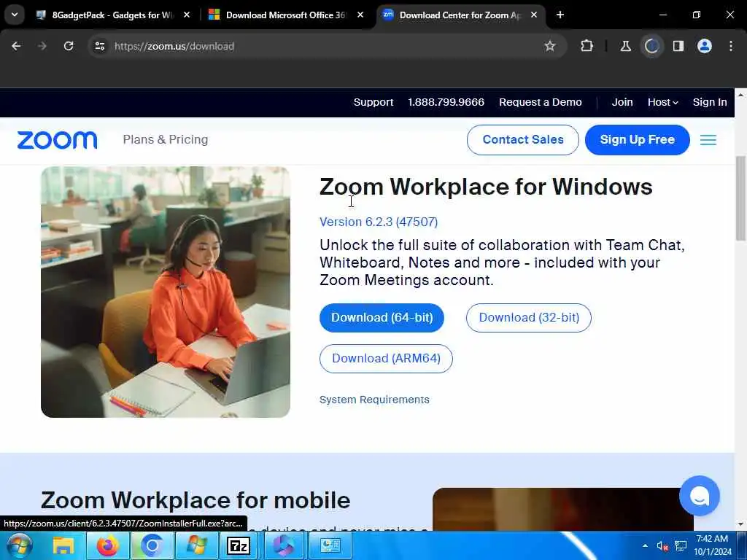Viewport: 747px width, 560px height.
Task: Click Sign In in top bar
Action: 710,102
